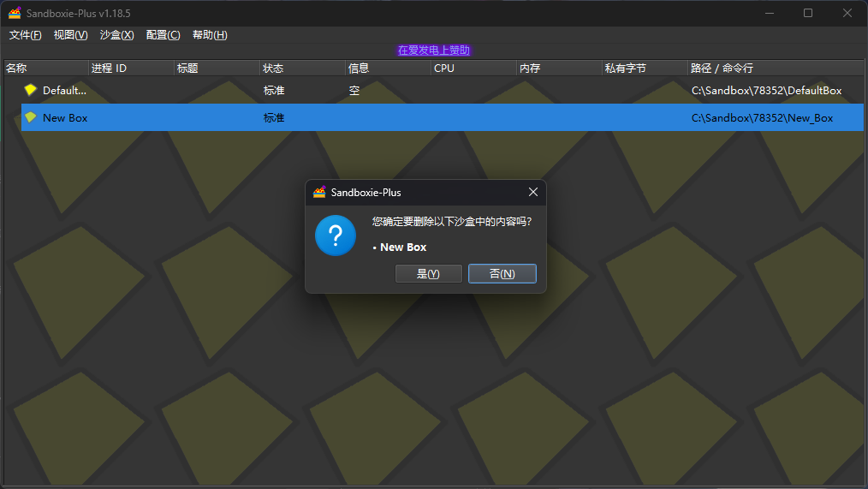The height and width of the screenshot is (489, 868).
Task: Sort by 私有字节 column header
Action: 645,69
